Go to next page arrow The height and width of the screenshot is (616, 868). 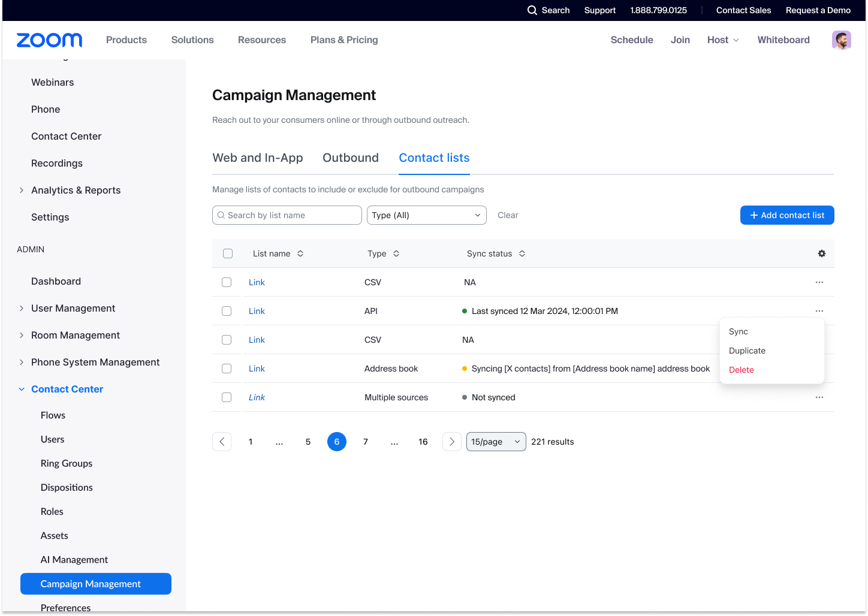pos(452,442)
